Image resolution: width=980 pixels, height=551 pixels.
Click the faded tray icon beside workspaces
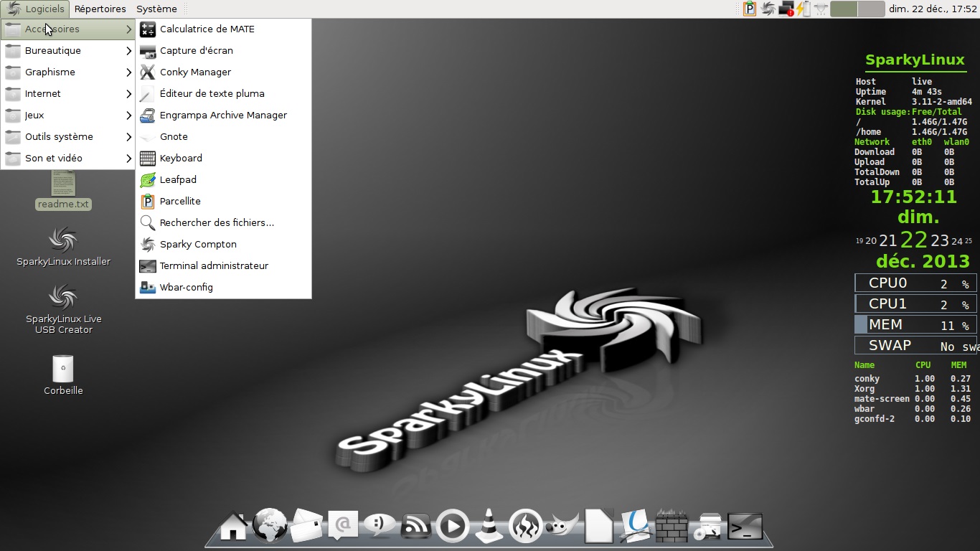[820, 9]
